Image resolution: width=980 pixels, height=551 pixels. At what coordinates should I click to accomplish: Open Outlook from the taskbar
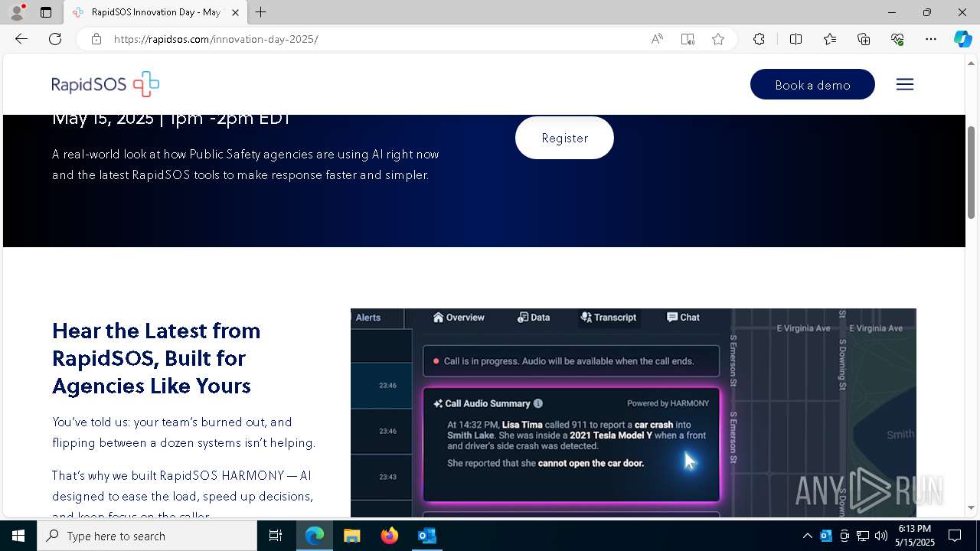(x=426, y=536)
